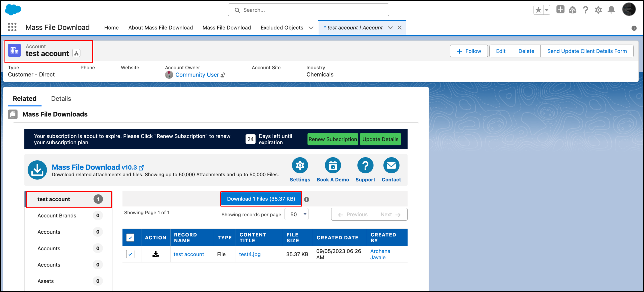Click download icon in test account row
Viewport: 644px width, 292px height.
pyautogui.click(x=156, y=254)
